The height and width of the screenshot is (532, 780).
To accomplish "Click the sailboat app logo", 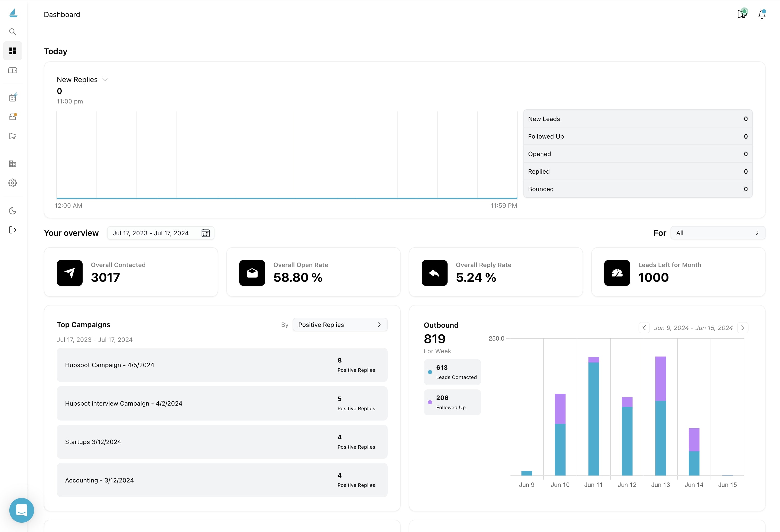I will coord(13,13).
